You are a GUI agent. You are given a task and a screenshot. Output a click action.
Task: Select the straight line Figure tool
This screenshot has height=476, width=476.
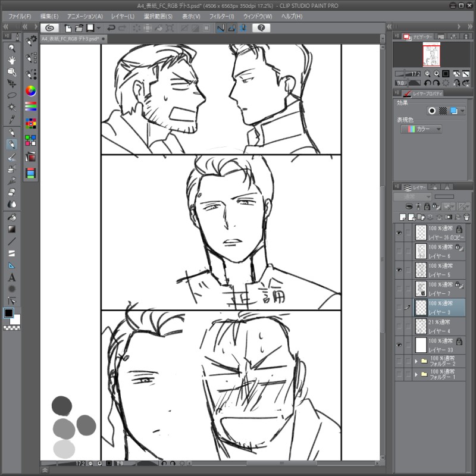11,242
